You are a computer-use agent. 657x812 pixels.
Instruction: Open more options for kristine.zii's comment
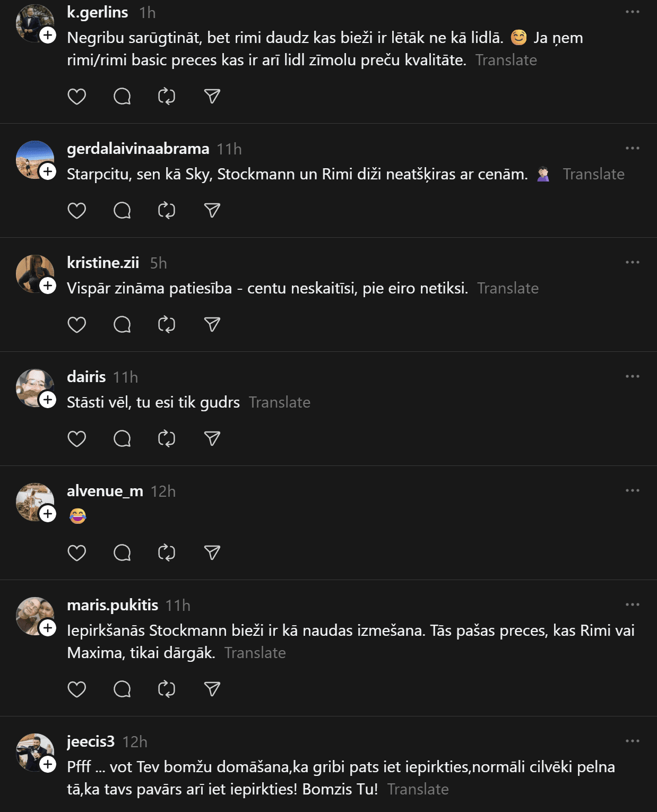coord(632,262)
